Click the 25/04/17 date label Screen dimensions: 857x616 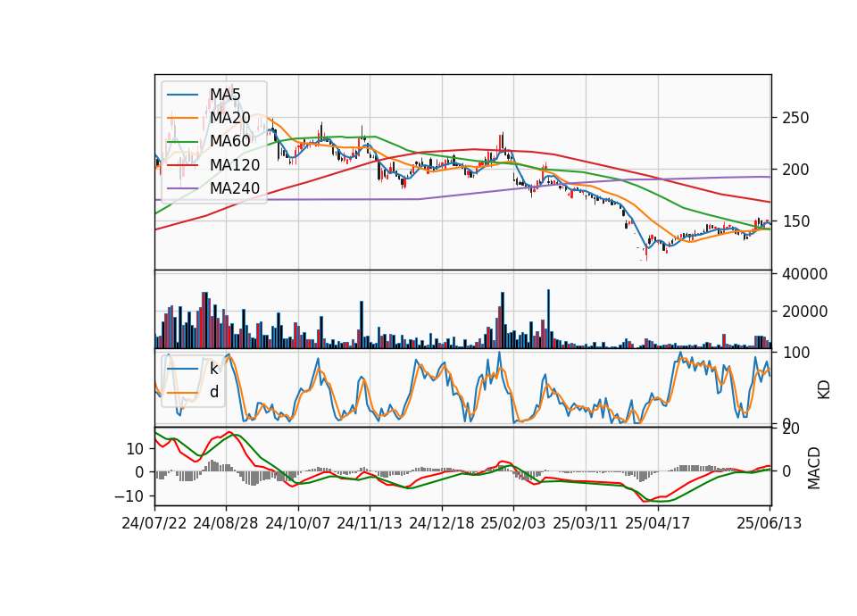[x=658, y=523]
